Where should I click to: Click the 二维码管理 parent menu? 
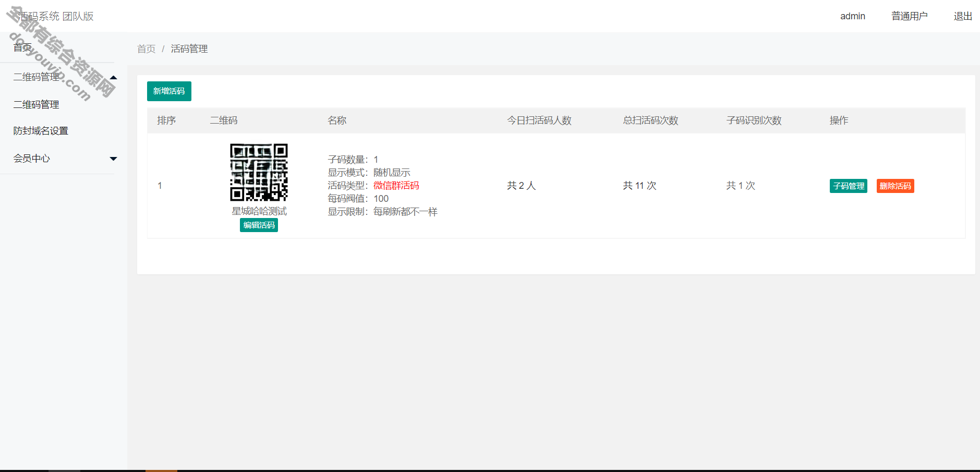[x=36, y=77]
